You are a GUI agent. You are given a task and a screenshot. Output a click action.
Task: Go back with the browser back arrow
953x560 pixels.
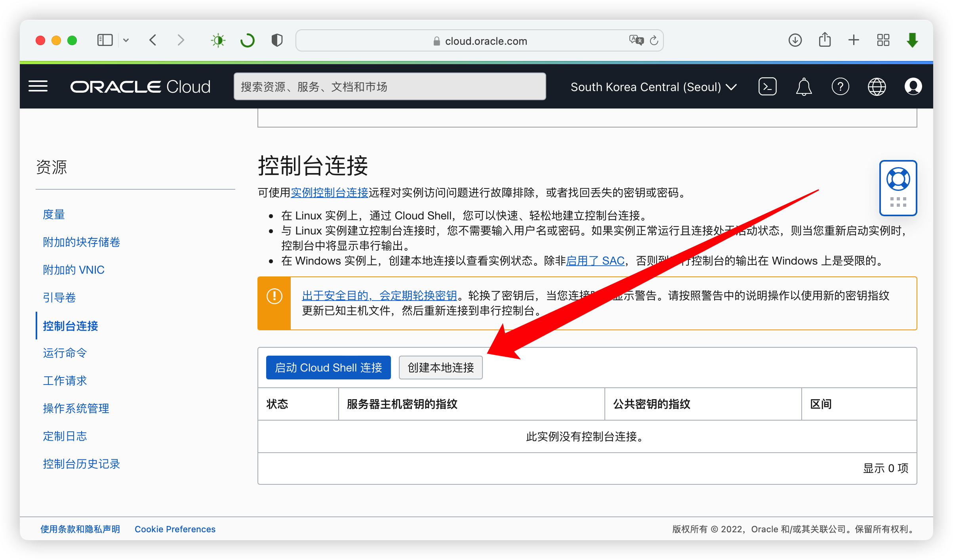click(x=153, y=40)
